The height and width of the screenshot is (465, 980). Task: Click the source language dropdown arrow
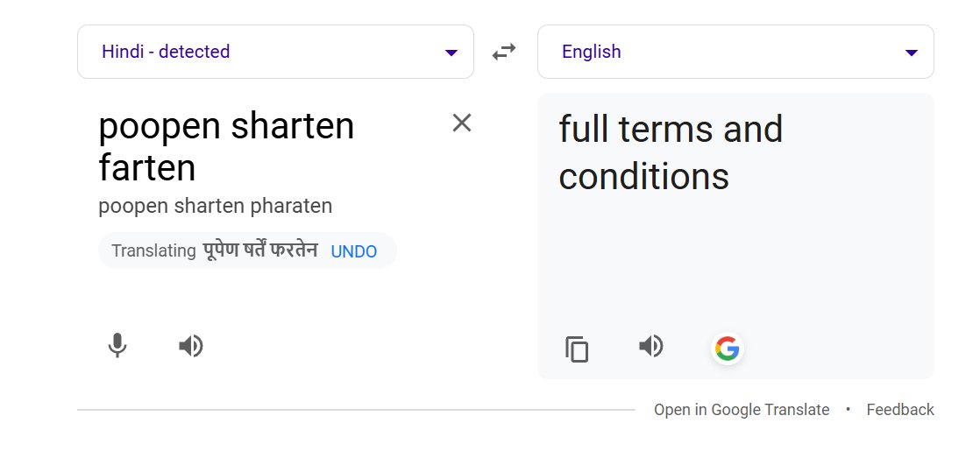(x=451, y=53)
